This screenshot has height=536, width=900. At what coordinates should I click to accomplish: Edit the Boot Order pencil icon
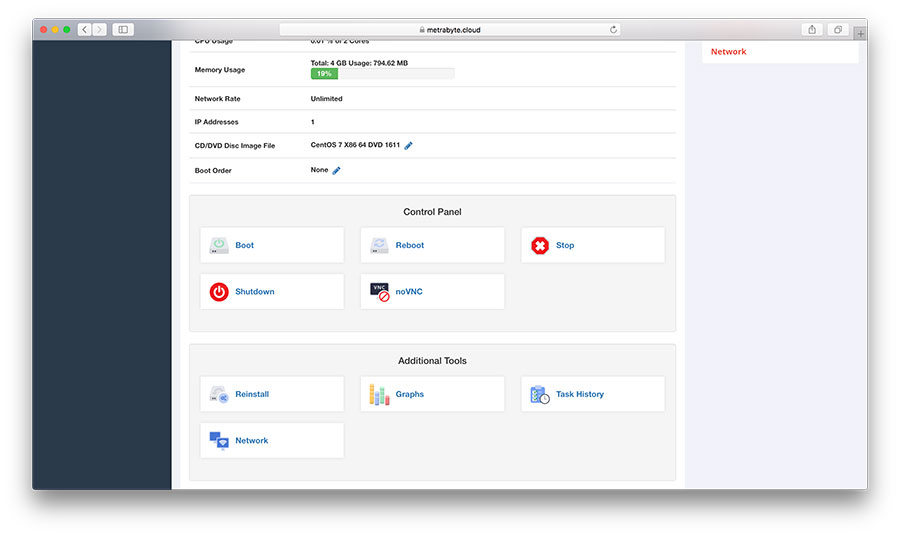click(337, 171)
